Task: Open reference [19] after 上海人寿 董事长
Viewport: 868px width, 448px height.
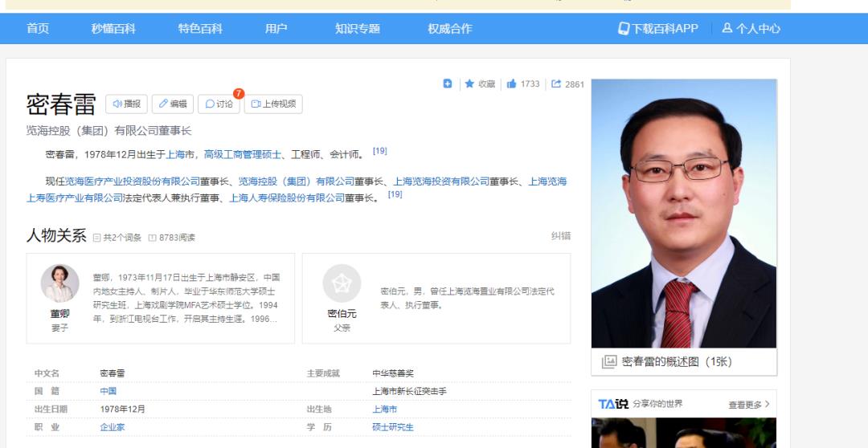Action: (x=395, y=194)
